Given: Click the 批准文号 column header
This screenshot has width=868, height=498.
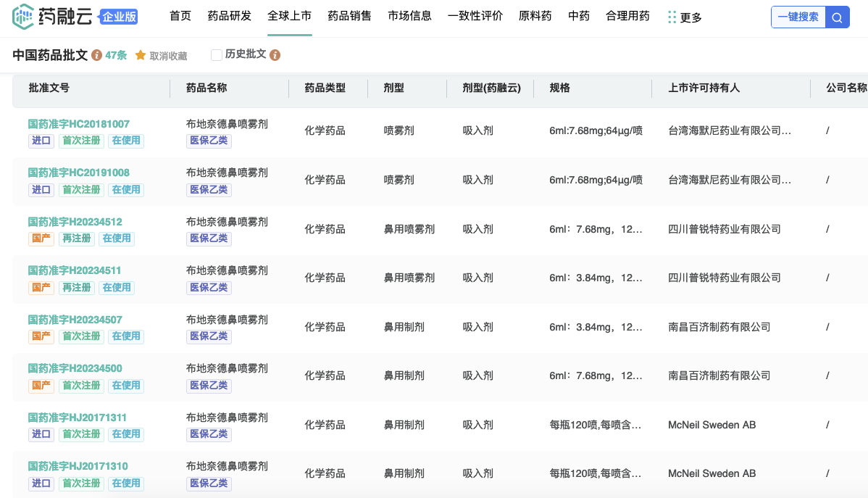Looking at the screenshot, I should coord(49,88).
